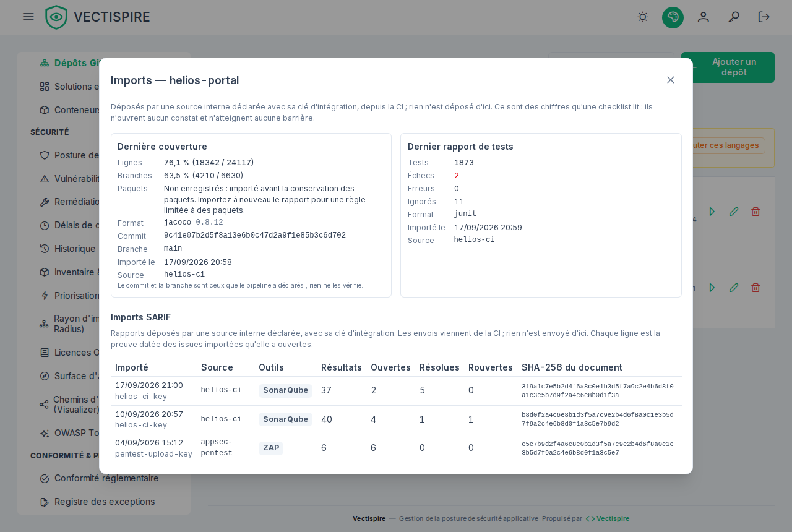792x532 pixels.
Task: Click the SHA-256 starting with 3f9a1c7e
Action: click(x=598, y=391)
